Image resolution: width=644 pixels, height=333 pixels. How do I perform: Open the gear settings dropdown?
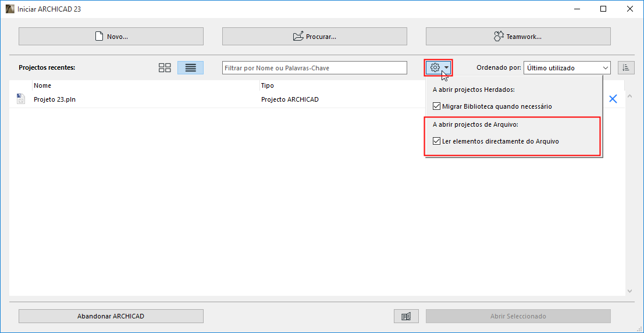click(x=438, y=67)
